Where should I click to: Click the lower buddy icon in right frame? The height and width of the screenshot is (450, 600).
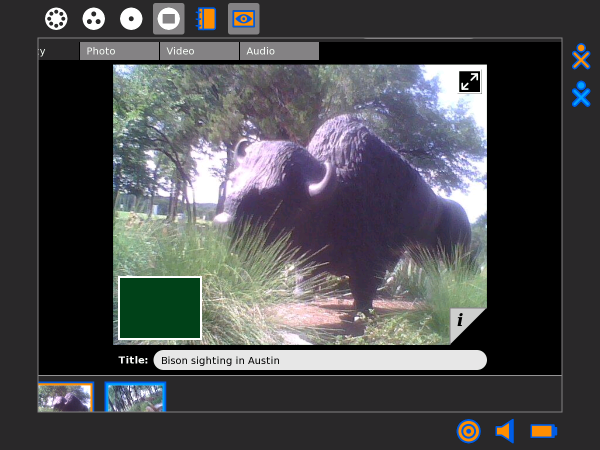point(581,94)
